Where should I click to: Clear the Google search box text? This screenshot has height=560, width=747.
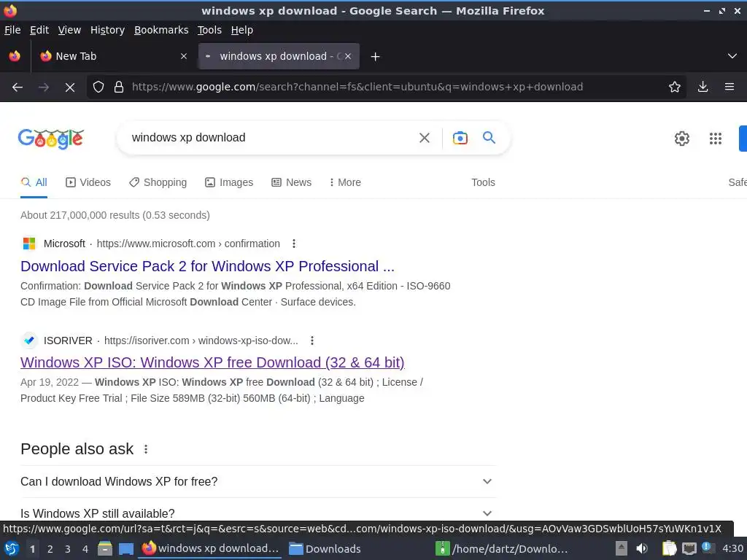(424, 138)
